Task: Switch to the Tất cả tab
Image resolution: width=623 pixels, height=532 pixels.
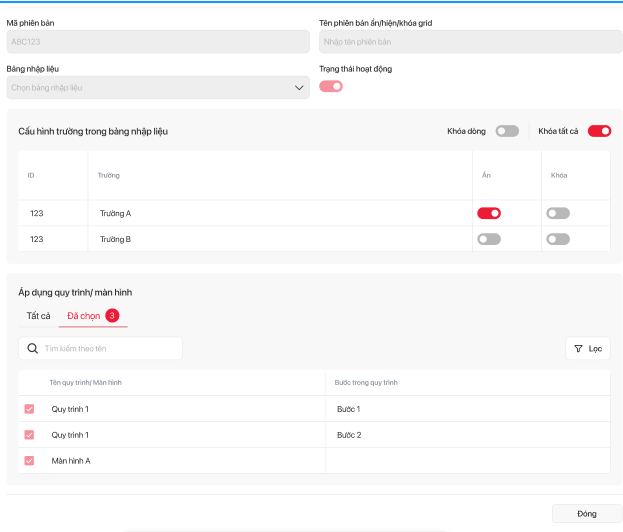Action: pos(38,316)
